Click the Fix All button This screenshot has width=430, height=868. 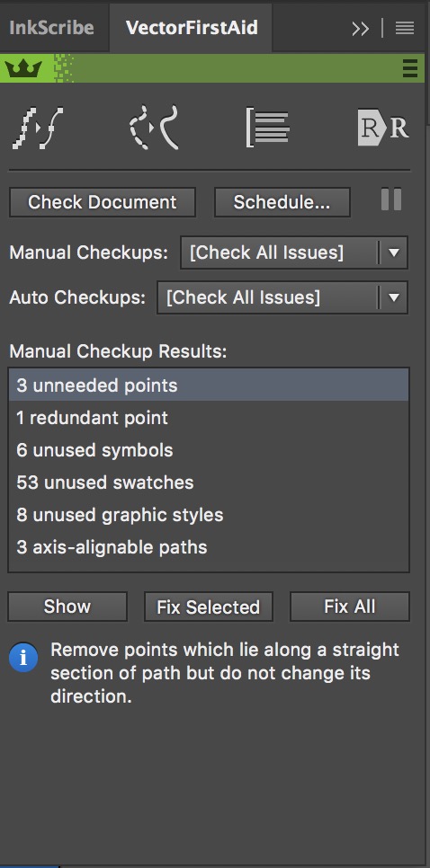[350, 607]
